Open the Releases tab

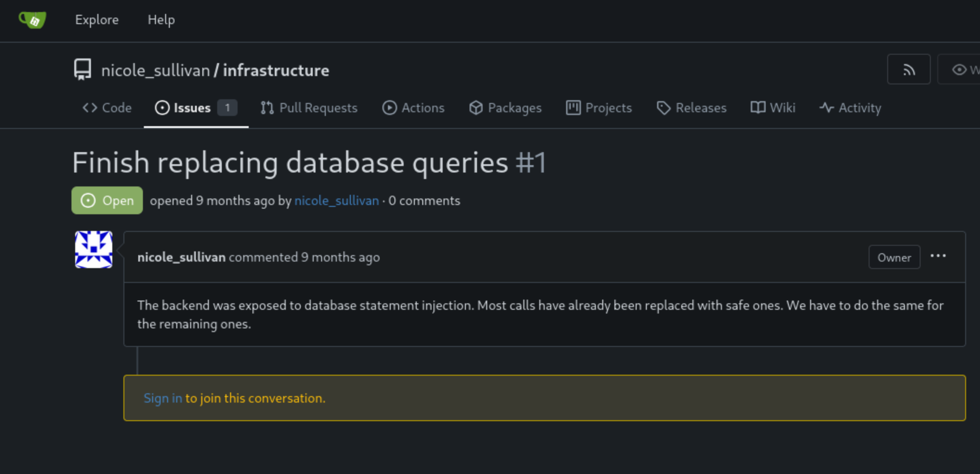coord(691,108)
